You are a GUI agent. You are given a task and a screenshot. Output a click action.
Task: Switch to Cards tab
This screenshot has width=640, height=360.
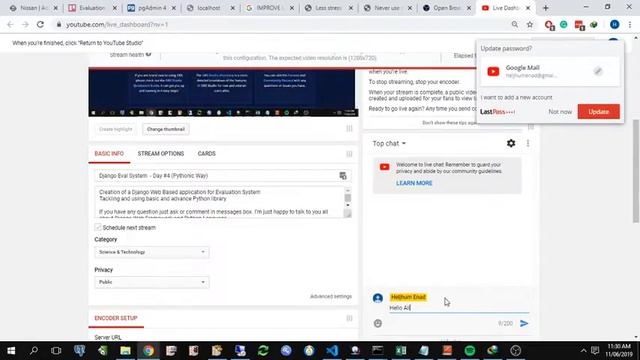[x=207, y=153]
